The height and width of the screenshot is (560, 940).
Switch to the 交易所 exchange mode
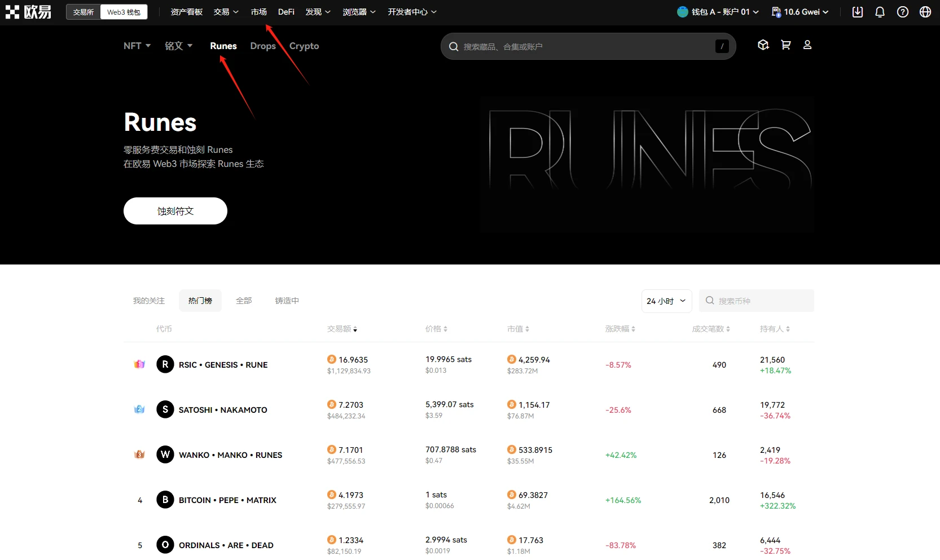click(84, 12)
